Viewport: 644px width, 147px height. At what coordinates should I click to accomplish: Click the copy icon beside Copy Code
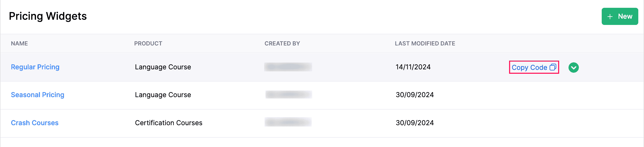(x=553, y=67)
